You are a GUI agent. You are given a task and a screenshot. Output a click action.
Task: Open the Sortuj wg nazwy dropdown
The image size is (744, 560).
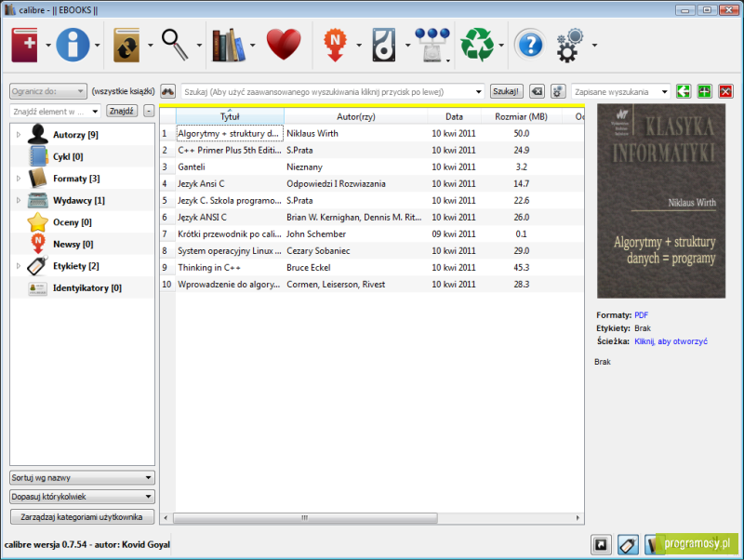click(x=82, y=477)
